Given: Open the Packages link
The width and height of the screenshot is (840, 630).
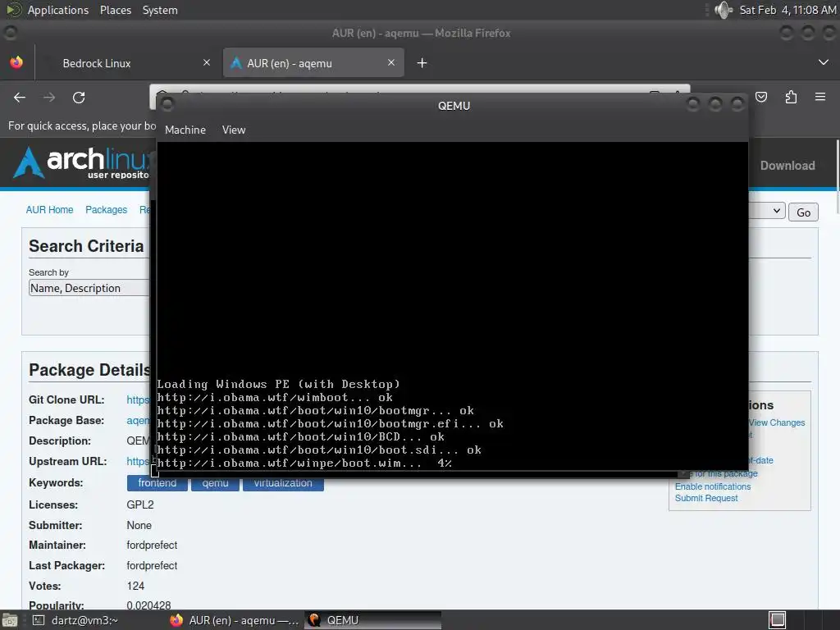Looking at the screenshot, I should [x=106, y=210].
